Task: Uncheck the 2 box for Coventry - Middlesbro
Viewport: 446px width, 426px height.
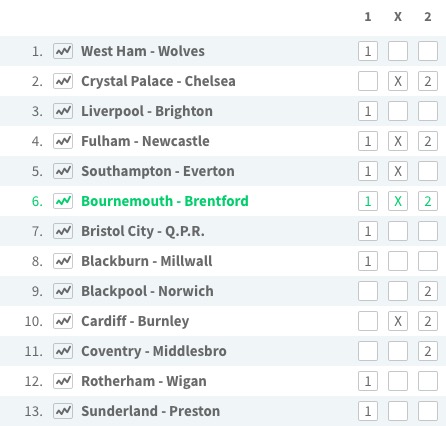Action: pyautogui.click(x=428, y=351)
